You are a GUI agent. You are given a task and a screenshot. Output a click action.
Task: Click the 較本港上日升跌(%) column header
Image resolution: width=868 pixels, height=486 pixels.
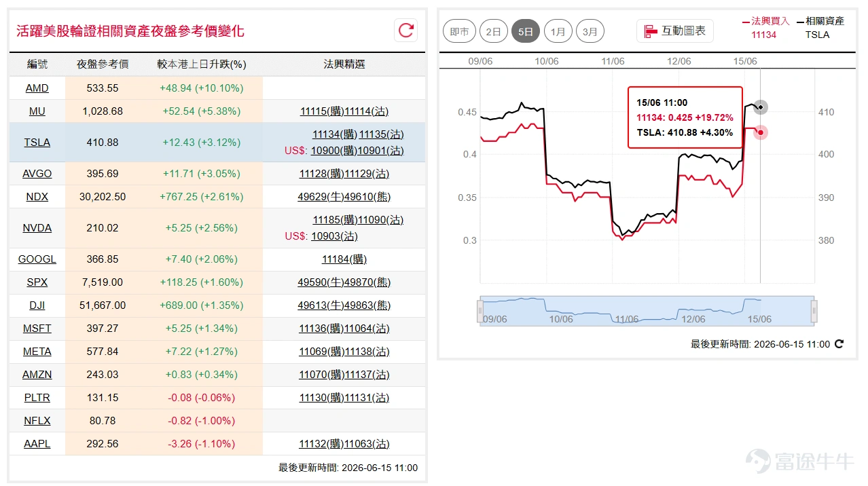[202, 64]
